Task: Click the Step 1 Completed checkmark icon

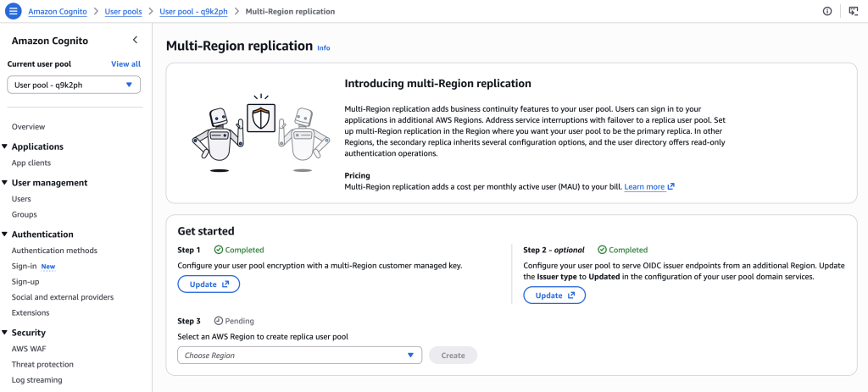Action: (x=218, y=250)
